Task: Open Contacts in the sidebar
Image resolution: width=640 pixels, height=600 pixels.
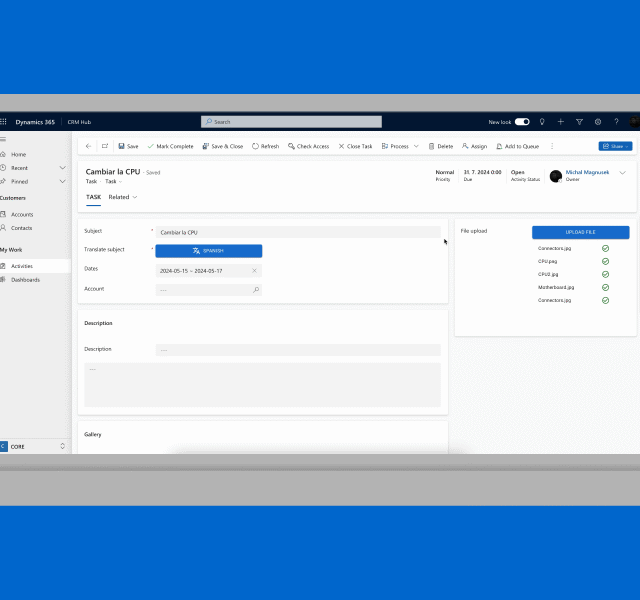Action: pyautogui.click(x=21, y=228)
